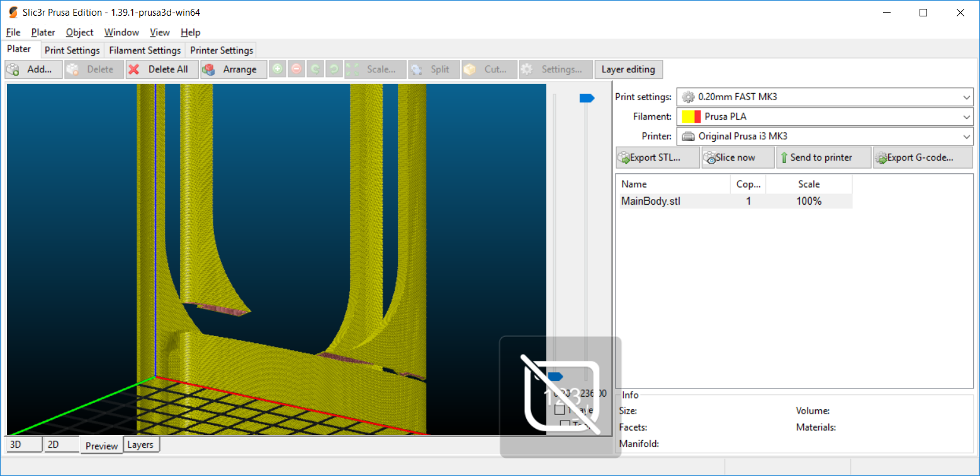Click the gear icon in Print settings
The height and width of the screenshot is (476, 980).
point(689,97)
